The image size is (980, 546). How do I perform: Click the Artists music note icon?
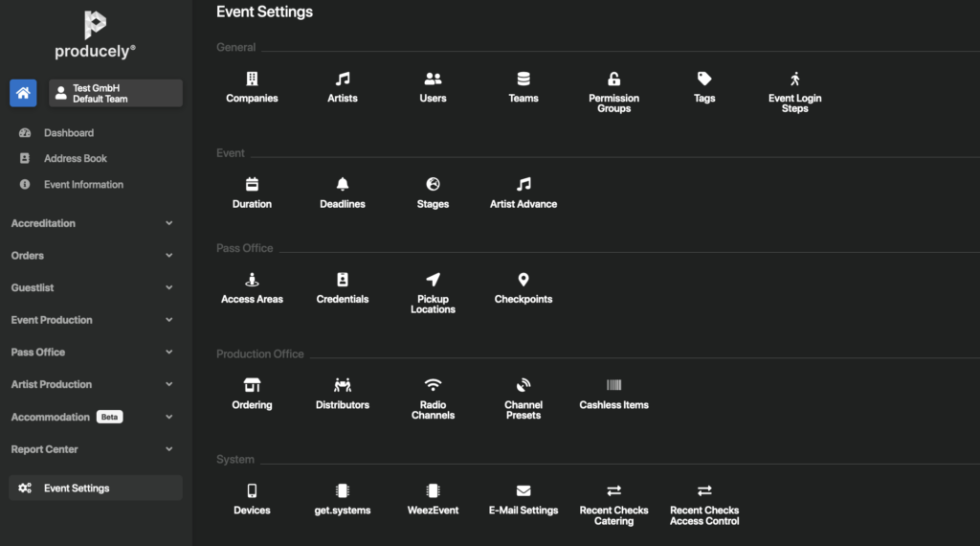tap(343, 80)
